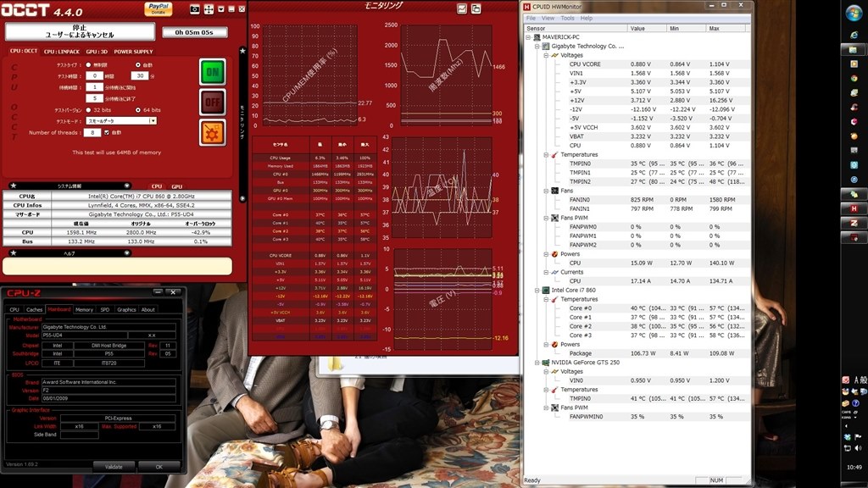Open the Graphics tab in CPU-Z
This screenshot has height=488, width=868.
click(126, 310)
